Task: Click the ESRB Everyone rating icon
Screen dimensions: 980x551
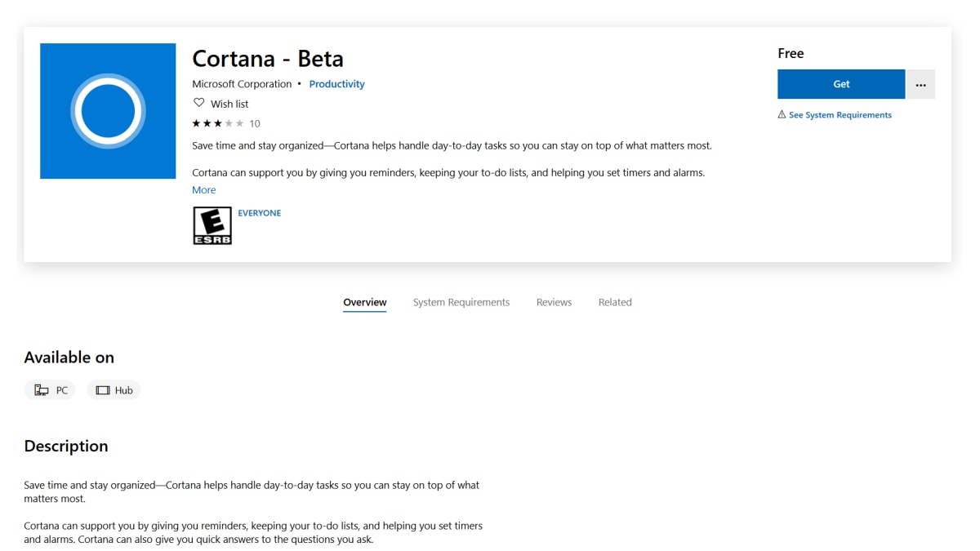Action: click(x=212, y=224)
